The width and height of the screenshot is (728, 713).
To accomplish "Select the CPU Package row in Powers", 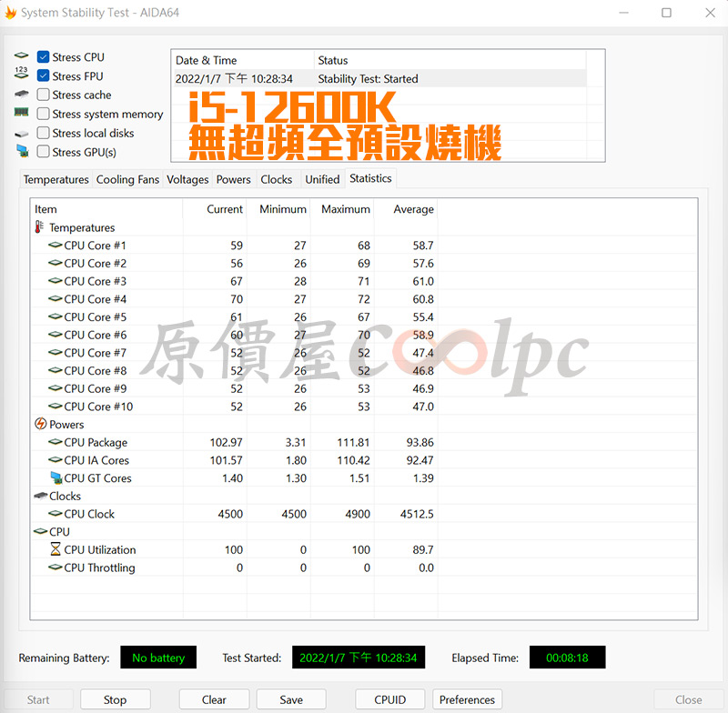I will 96,442.
